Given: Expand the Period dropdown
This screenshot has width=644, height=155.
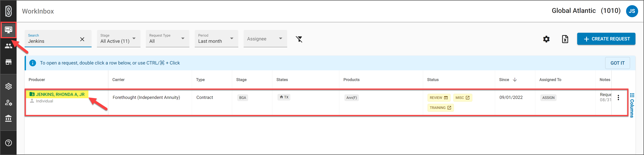Looking at the screenshot, I should point(217,39).
